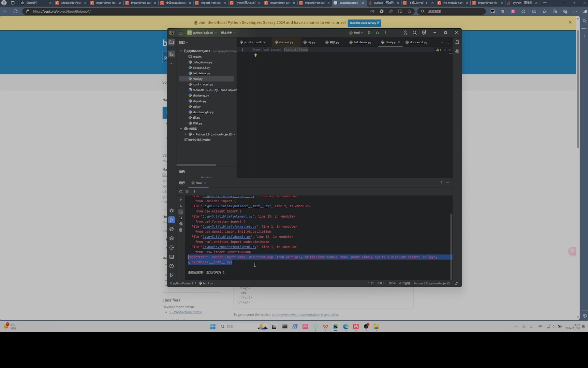The height and width of the screenshot is (368, 588).
Task: Open the Terminal tool window
Action: (x=172, y=257)
